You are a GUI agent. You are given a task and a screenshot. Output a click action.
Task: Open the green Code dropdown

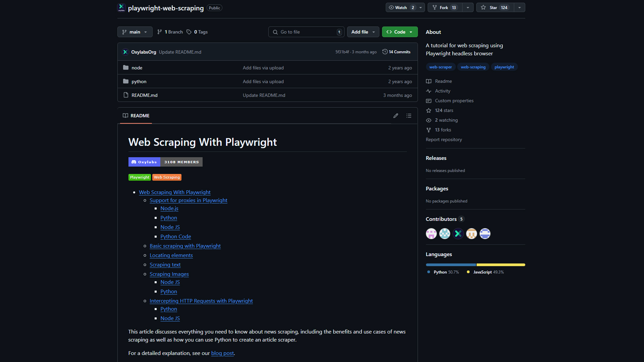tap(400, 32)
